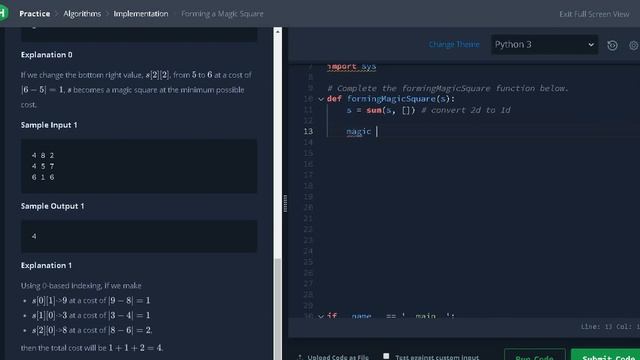Viewport: 640px width, 360px height.
Task: Click Change Theme link
Action: pos(454,44)
